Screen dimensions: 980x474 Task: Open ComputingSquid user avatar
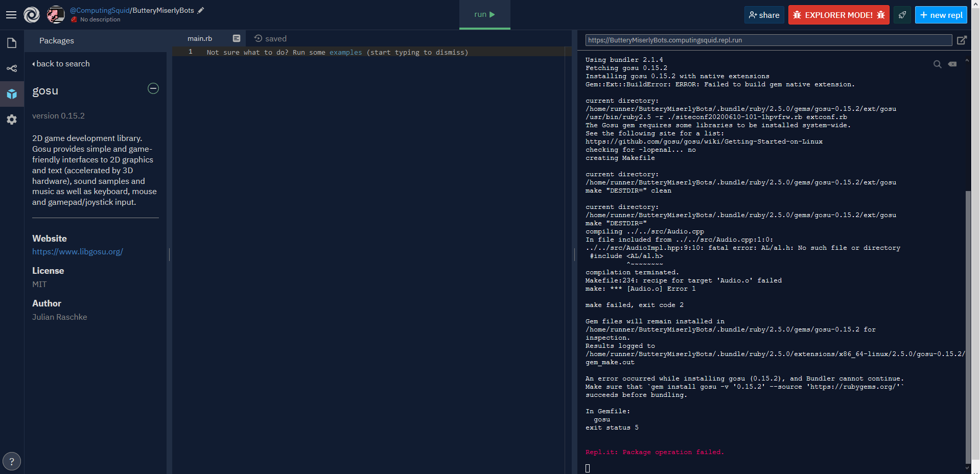pos(56,15)
